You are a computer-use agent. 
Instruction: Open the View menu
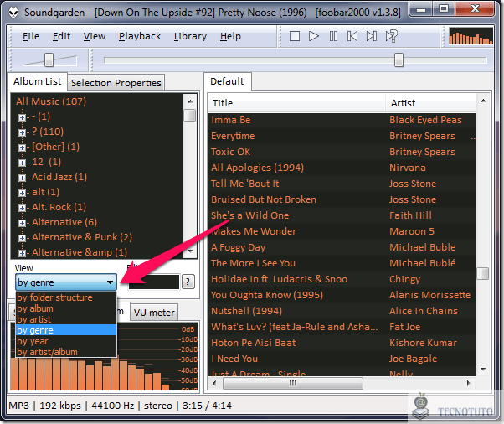point(95,36)
